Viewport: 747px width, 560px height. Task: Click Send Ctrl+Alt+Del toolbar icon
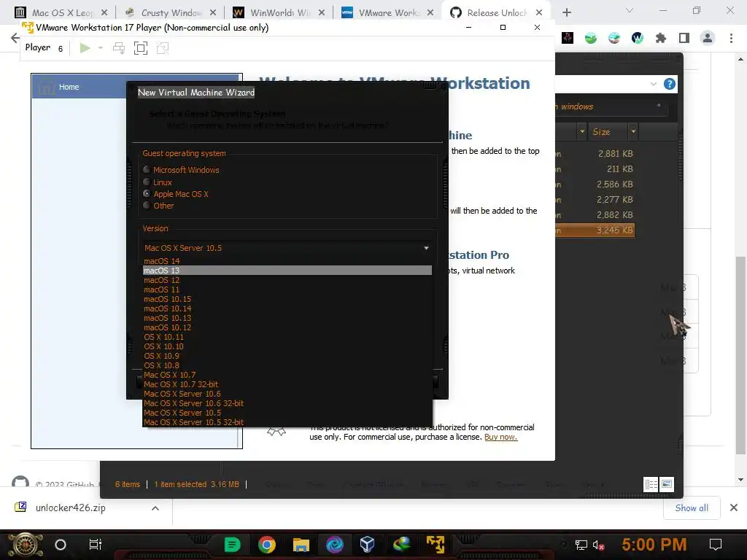pyautogui.click(x=119, y=47)
